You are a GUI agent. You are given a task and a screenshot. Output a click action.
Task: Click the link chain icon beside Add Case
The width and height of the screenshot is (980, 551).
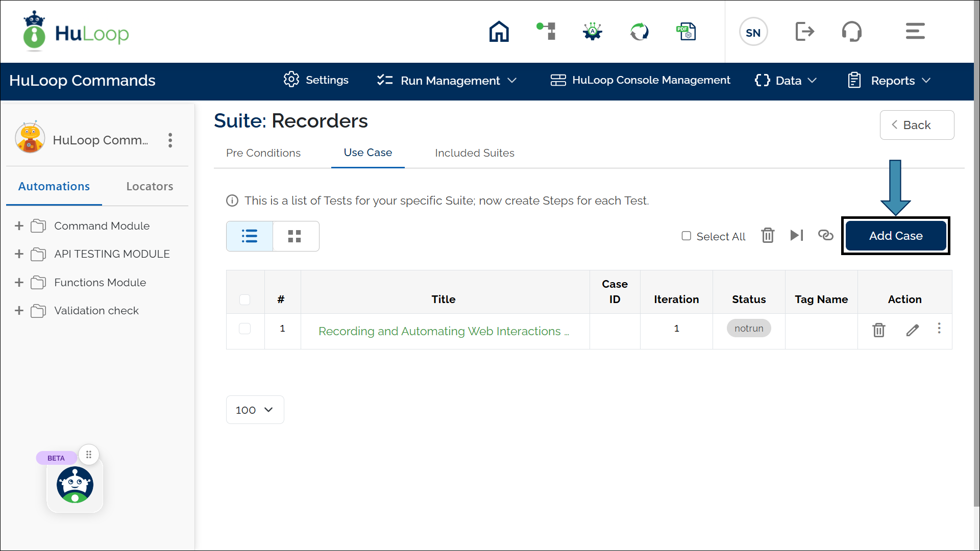coord(825,235)
